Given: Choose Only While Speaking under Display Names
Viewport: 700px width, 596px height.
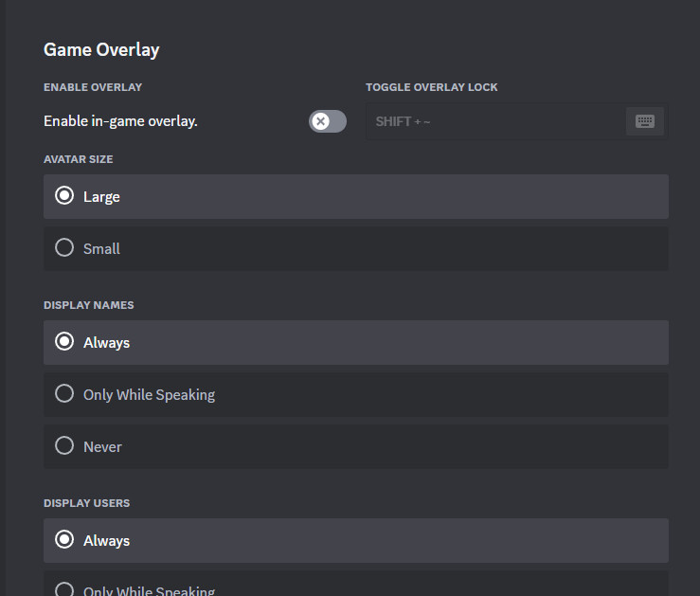Looking at the screenshot, I should coord(356,395).
